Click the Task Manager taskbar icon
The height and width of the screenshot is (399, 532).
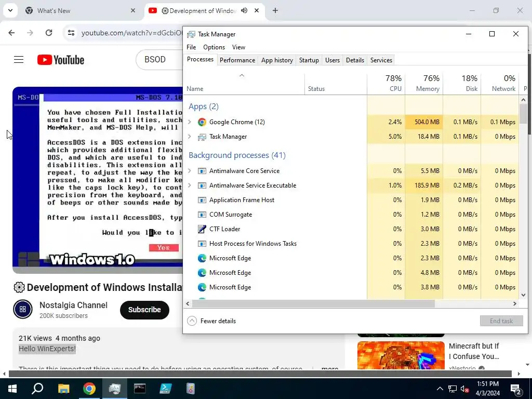(115, 389)
